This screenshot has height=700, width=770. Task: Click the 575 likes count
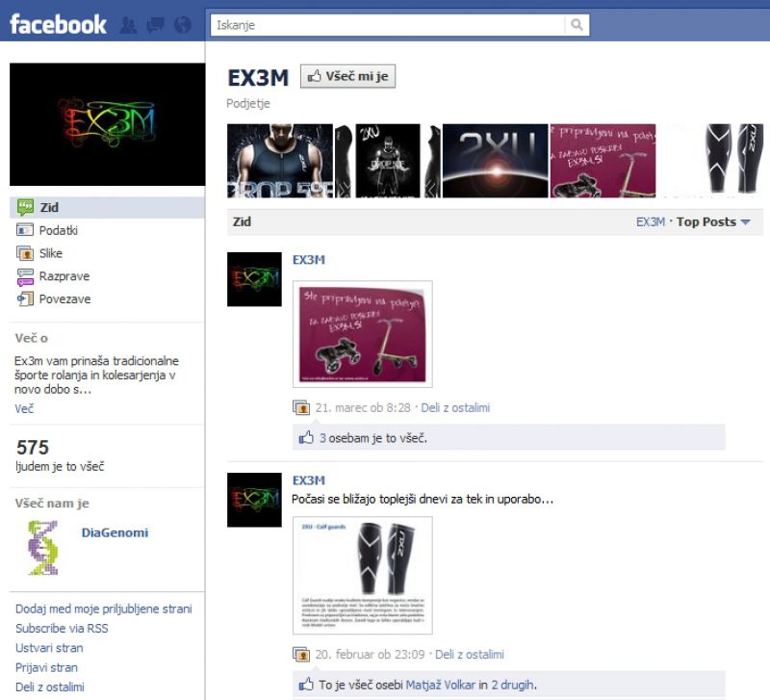click(x=33, y=448)
